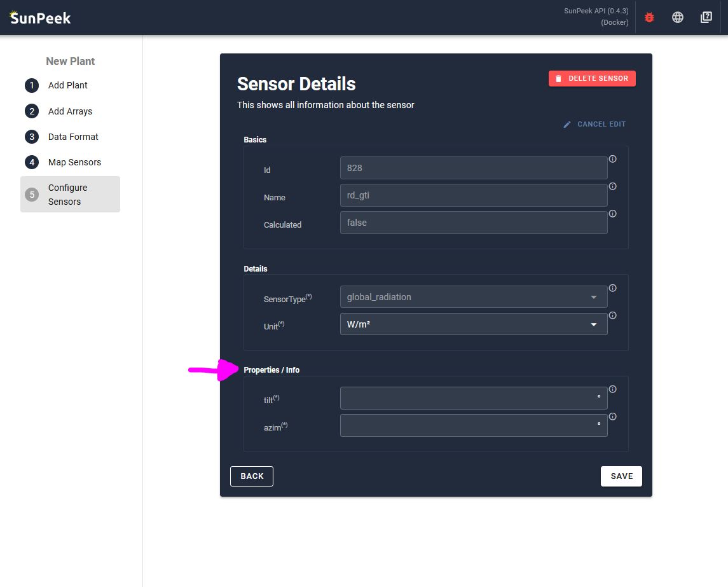Image resolution: width=728 pixels, height=587 pixels.
Task: Show info for the Unit field
Action: pos(612,315)
